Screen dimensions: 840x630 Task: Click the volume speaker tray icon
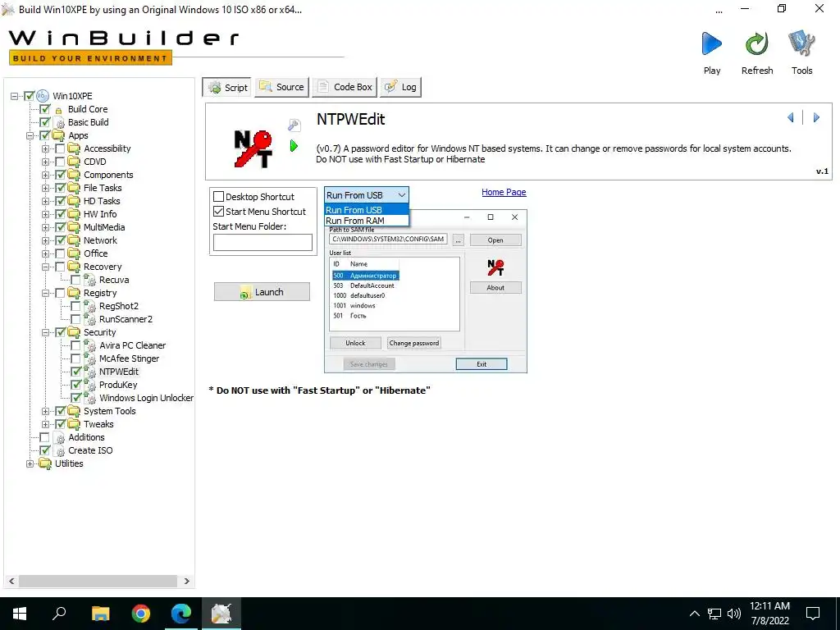[x=734, y=614]
